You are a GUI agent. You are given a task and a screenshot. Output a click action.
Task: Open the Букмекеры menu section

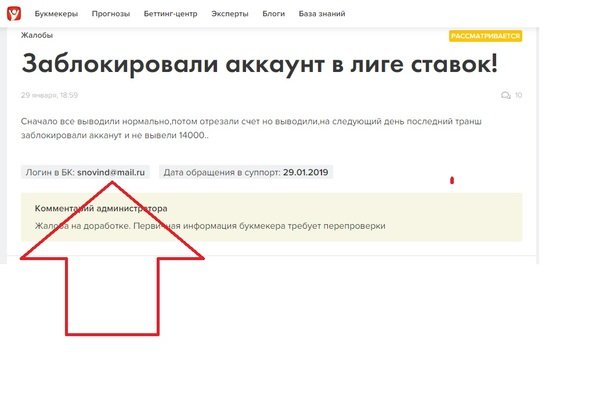57,13
